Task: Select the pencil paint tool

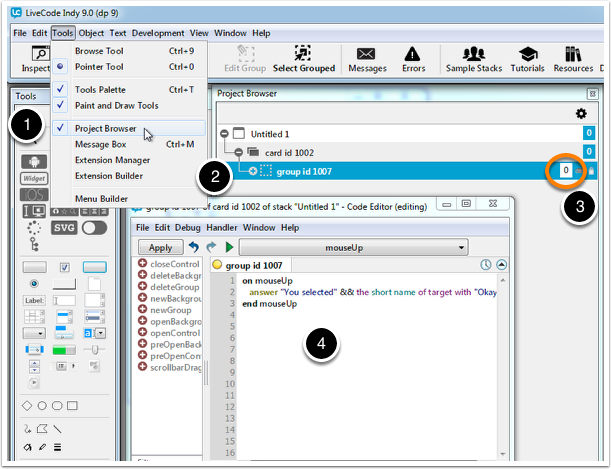Action: coord(42,447)
